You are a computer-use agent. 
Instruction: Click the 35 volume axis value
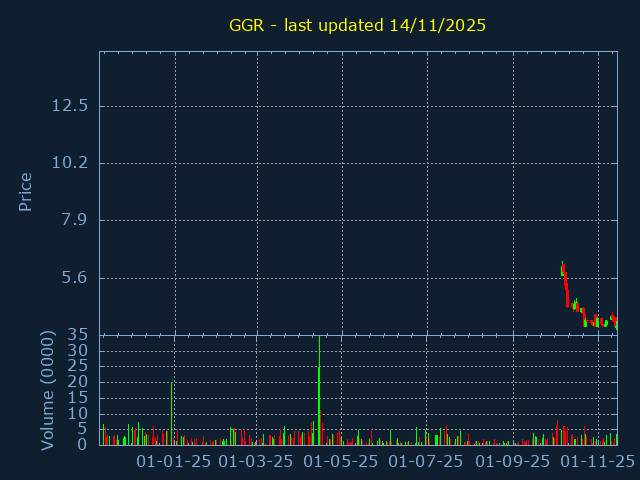click(x=78, y=336)
